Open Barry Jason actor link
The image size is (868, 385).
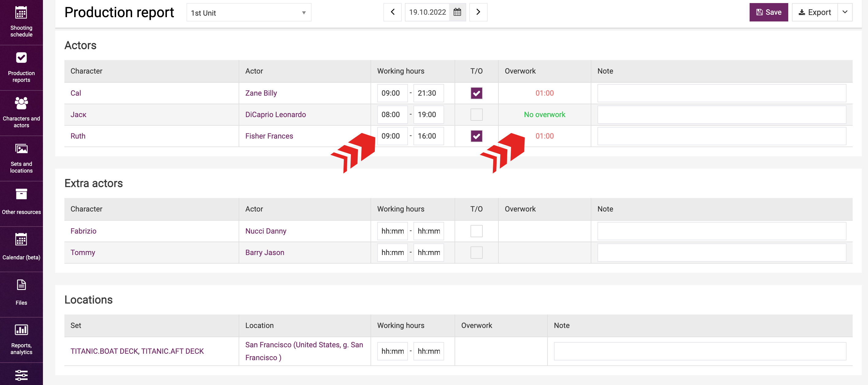click(x=265, y=253)
